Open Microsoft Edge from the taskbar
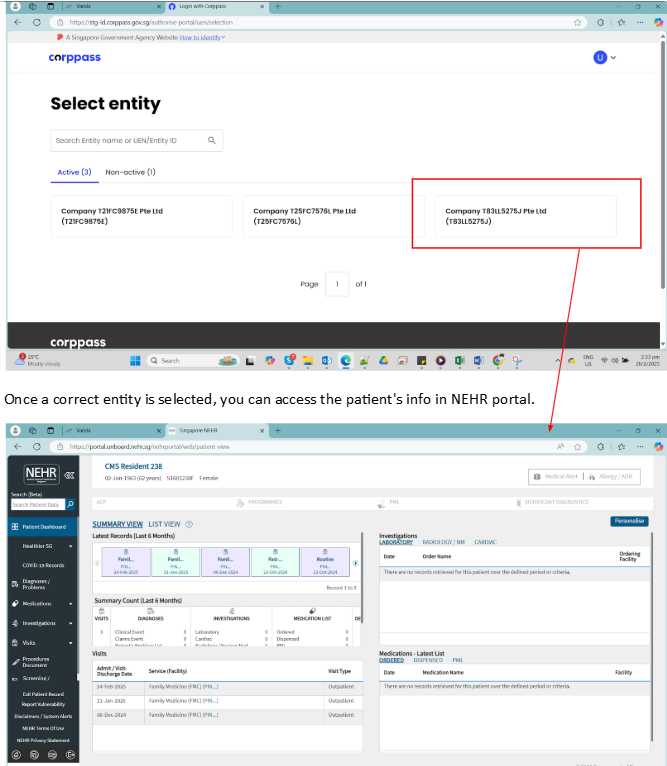The width and height of the screenshot is (667, 766). [x=346, y=361]
